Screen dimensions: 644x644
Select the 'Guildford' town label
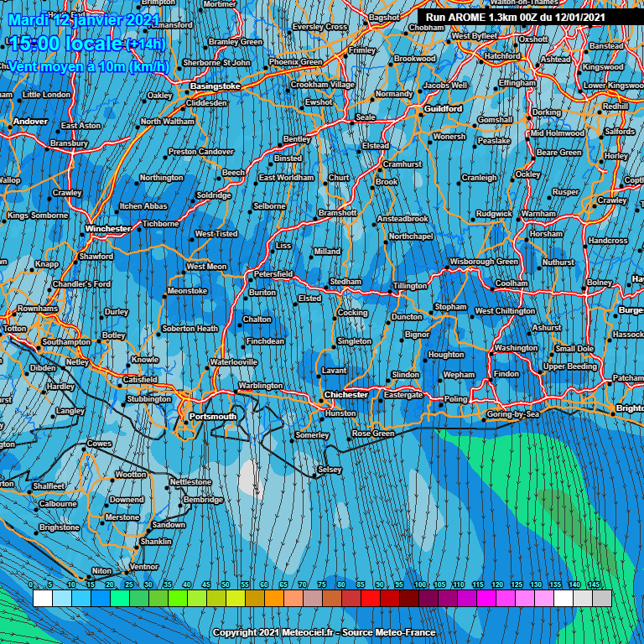point(443,109)
